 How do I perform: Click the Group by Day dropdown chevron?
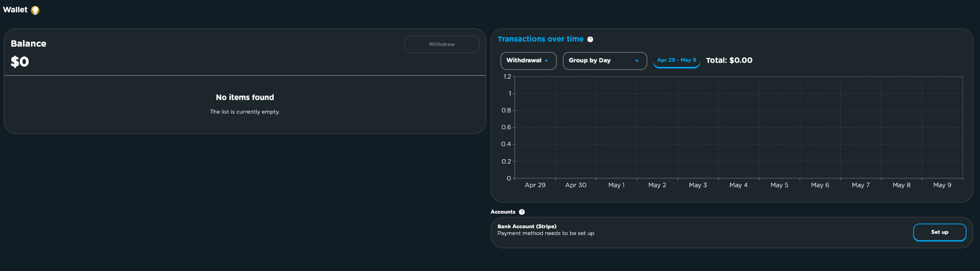point(637,61)
